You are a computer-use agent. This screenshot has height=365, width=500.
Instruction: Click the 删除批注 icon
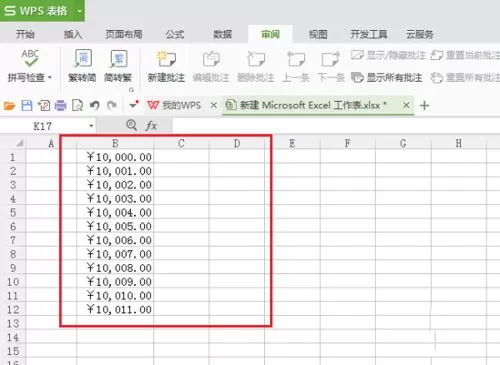coord(256,59)
